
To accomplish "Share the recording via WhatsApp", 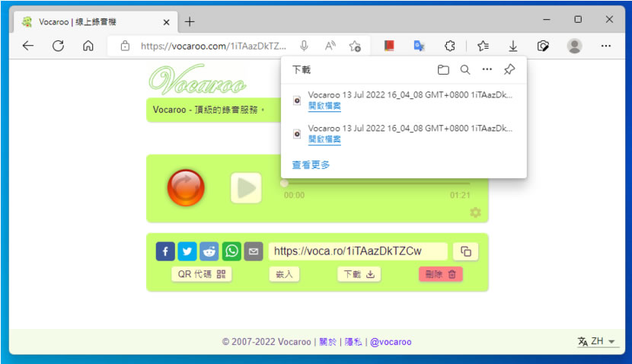I will pyautogui.click(x=231, y=251).
